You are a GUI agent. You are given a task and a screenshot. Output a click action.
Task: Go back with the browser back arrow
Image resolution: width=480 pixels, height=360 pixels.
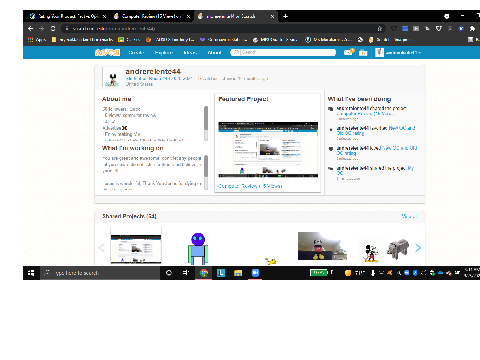pyautogui.click(x=31, y=29)
